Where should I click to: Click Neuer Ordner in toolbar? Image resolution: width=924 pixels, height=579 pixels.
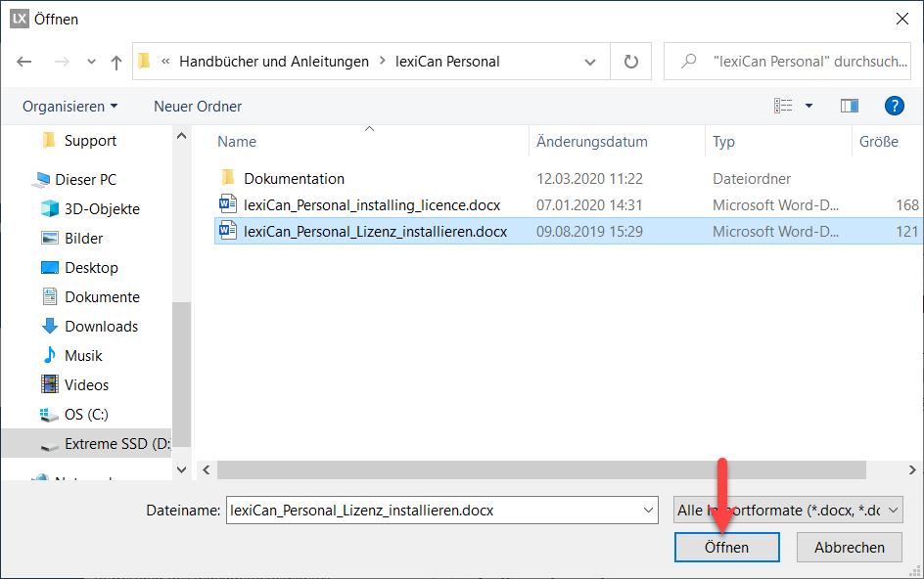[198, 106]
